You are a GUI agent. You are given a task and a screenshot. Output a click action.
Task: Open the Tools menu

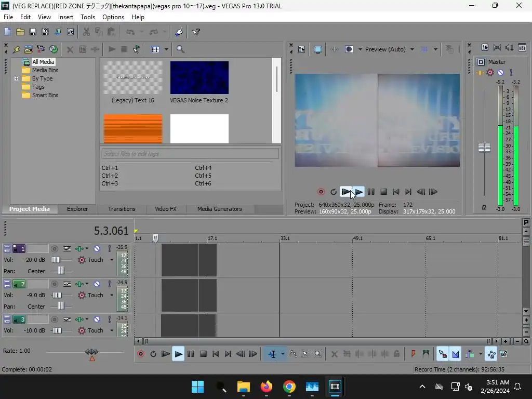pos(87,17)
